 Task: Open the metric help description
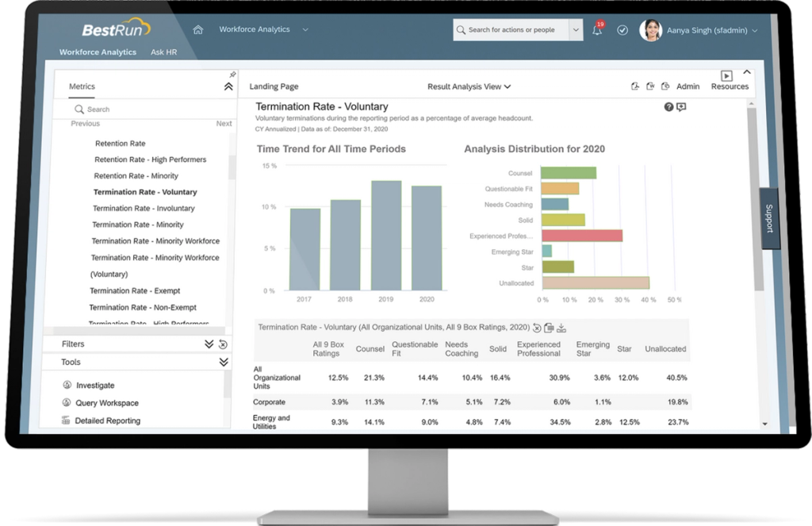pyautogui.click(x=668, y=106)
